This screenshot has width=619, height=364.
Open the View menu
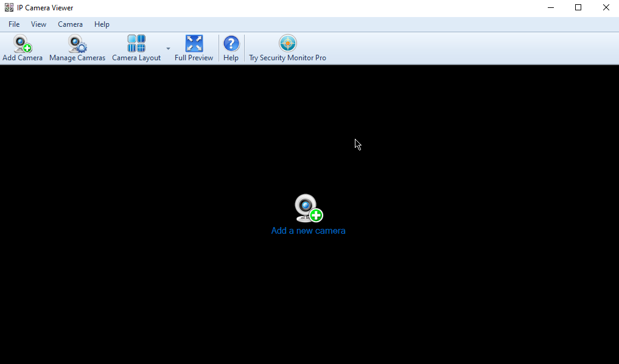tap(38, 24)
